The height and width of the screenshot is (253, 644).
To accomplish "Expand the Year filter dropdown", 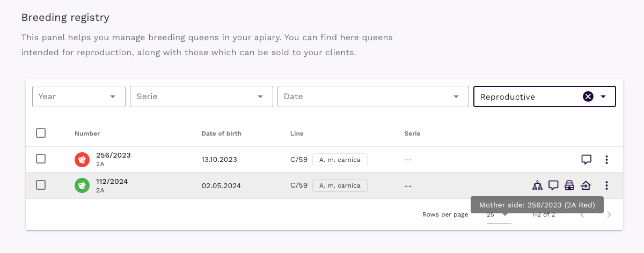I will (x=79, y=96).
